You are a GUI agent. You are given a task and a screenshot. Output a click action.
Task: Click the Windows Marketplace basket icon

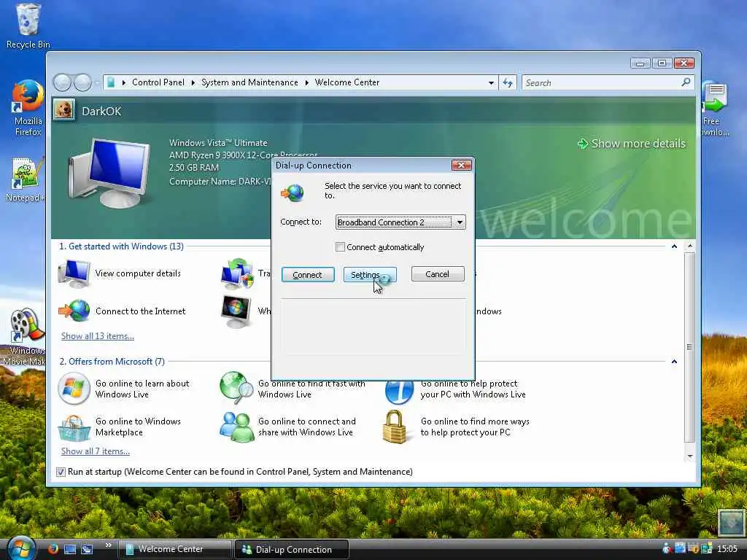[74, 427]
